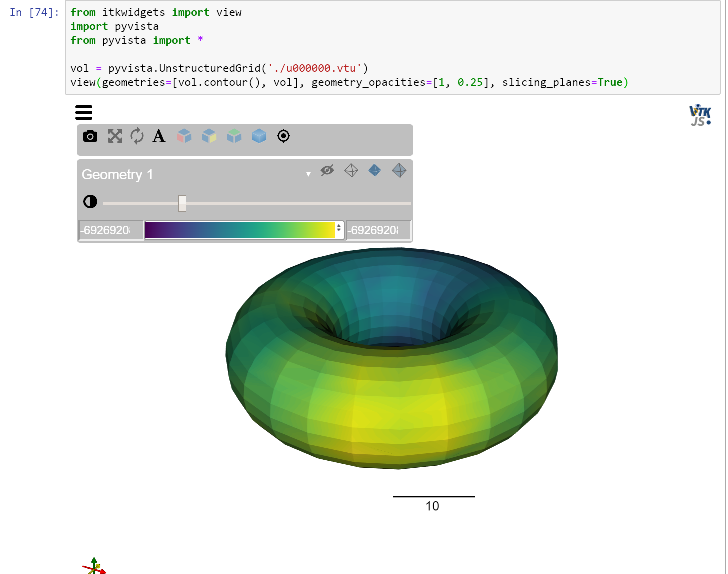728x574 pixels.
Task: Click slicing_planes=True in the code cell
Action: [x=562, y=82]
